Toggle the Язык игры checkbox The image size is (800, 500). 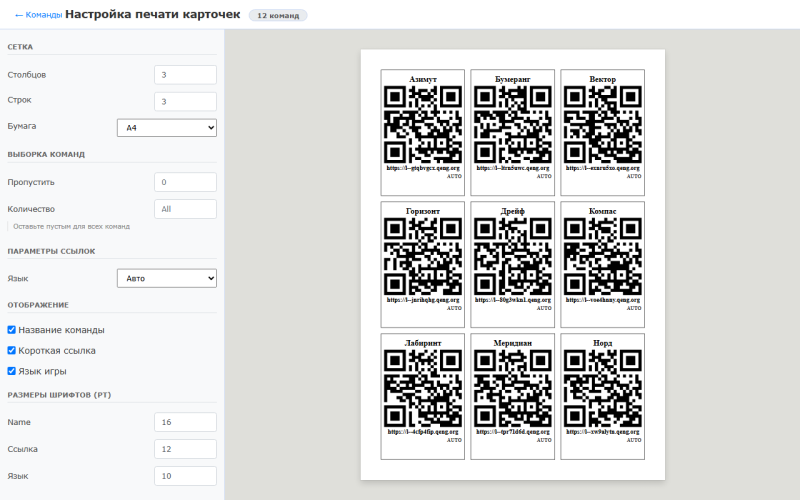[x=11, y=371]
